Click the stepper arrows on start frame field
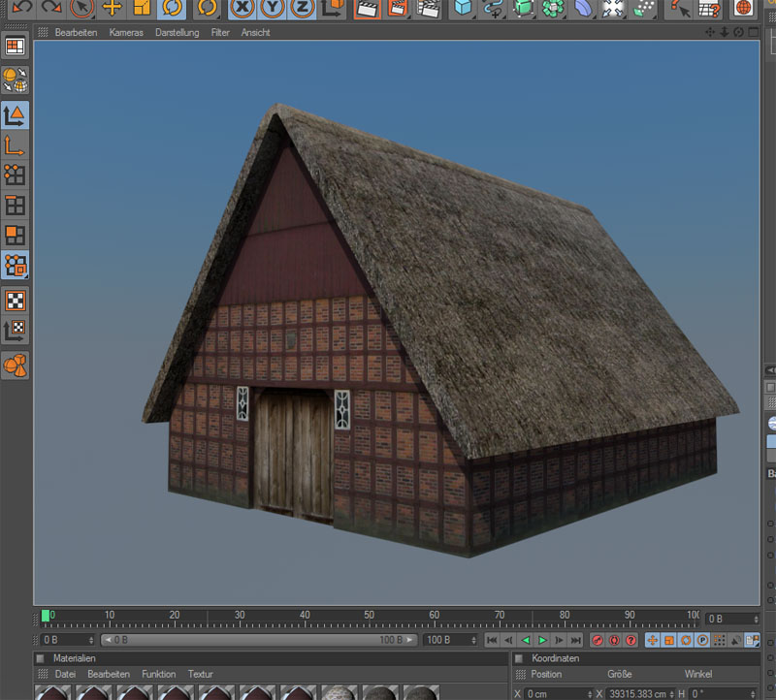The image size is (776, 700). pyautogui.click(x=91, y=640)
